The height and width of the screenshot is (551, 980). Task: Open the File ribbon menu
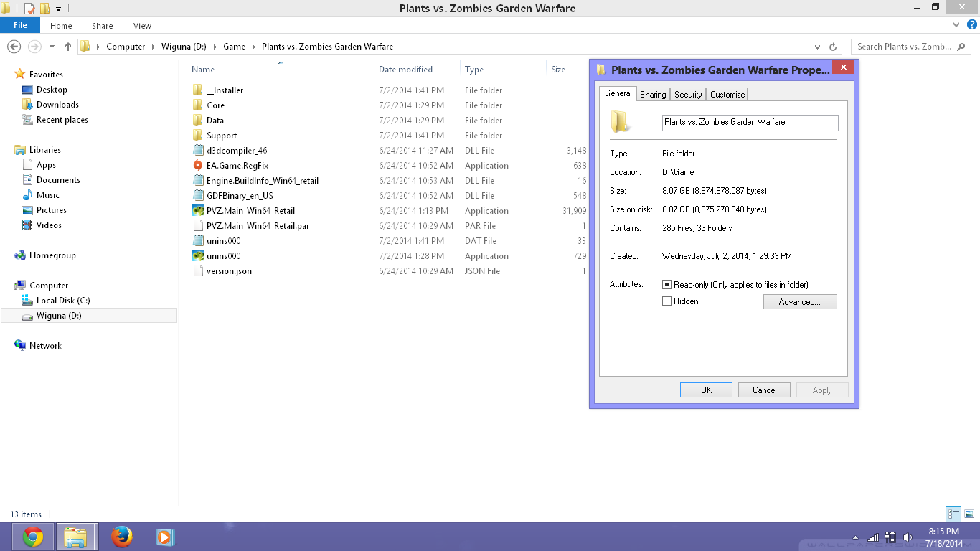click(x=20, y=25)
